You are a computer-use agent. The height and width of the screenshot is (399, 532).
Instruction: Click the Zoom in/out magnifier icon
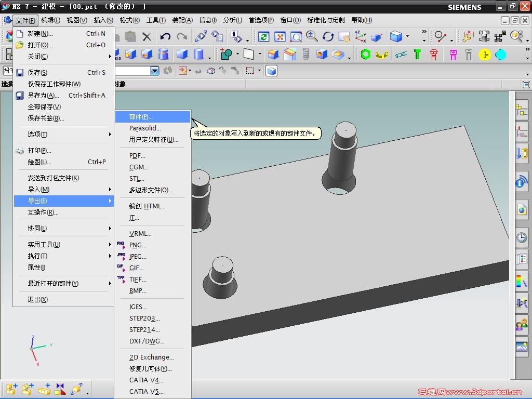312,36
